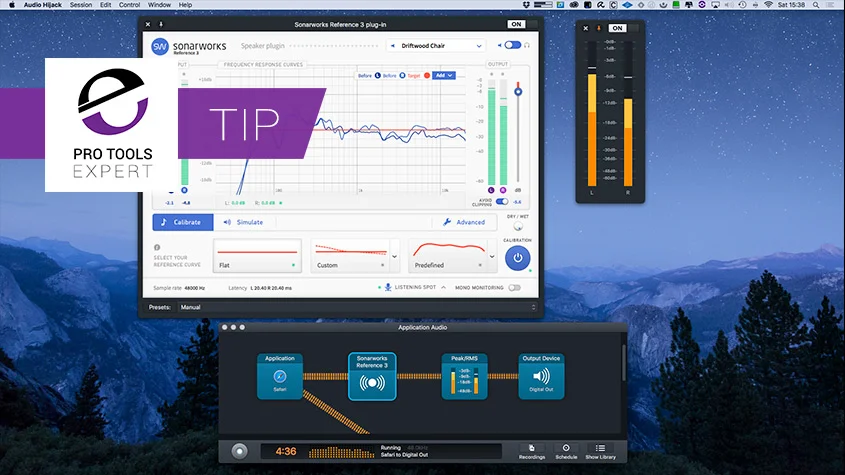Toggle Mono Monitoring switch
This screenshot has height=475, width=845.
click(515, 288)
